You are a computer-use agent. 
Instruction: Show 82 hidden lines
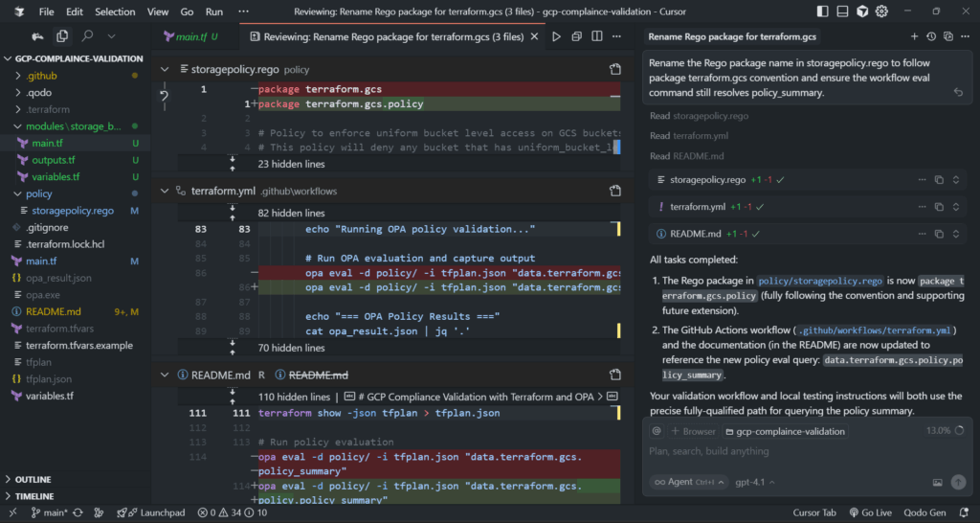click(x=291, y=213)
